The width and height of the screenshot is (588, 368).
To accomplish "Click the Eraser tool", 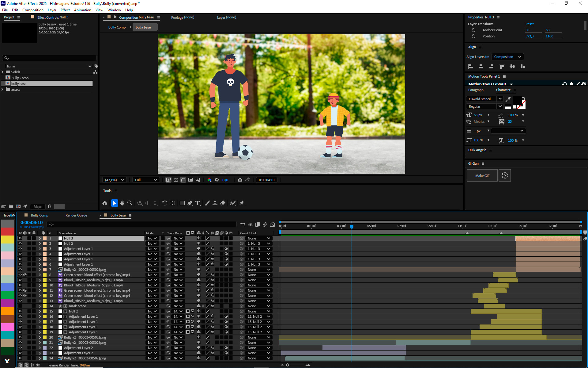I will [223, 203].
